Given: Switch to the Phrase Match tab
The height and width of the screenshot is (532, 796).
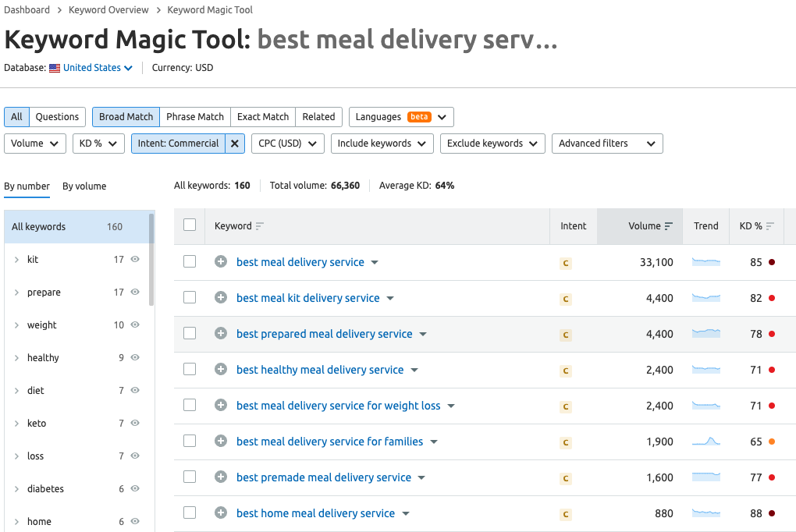Looking at the screenshot, I should pos(195,117).
